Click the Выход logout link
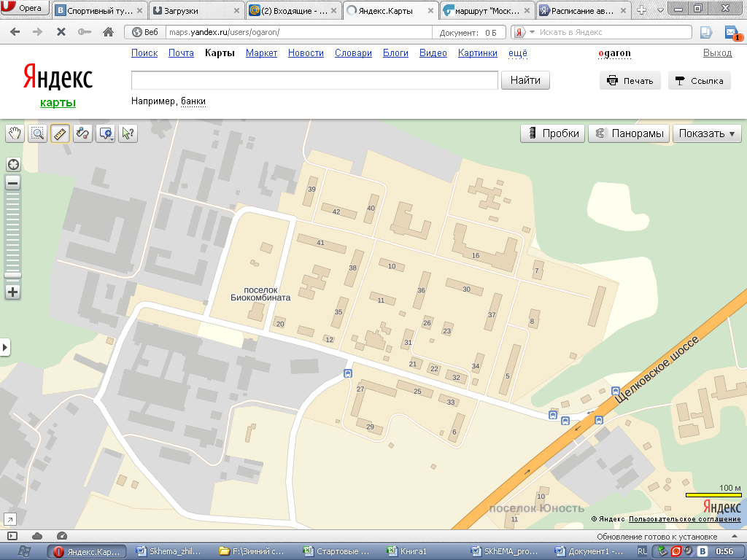The width and height of the screenshot is (747, 560). (718, 52)
